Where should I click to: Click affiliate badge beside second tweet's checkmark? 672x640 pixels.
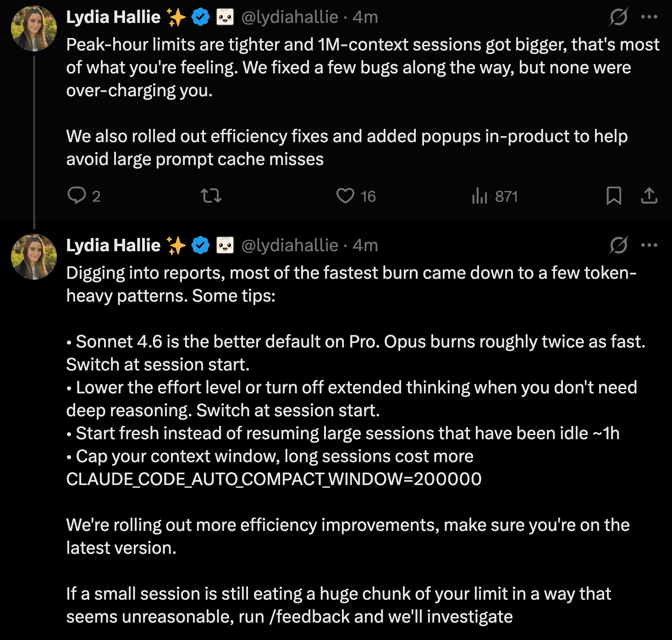(x=225, y=245)
